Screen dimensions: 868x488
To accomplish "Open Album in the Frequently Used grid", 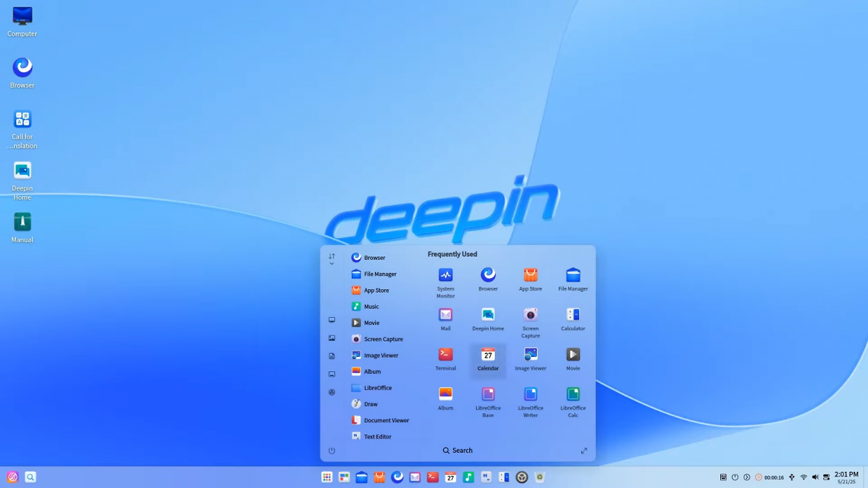I will click(446, 398).
